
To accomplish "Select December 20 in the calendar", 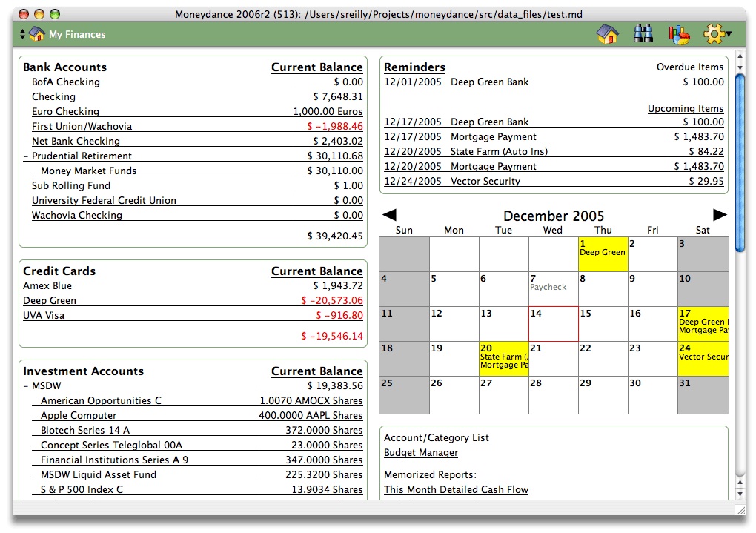I will click(504, 358).
